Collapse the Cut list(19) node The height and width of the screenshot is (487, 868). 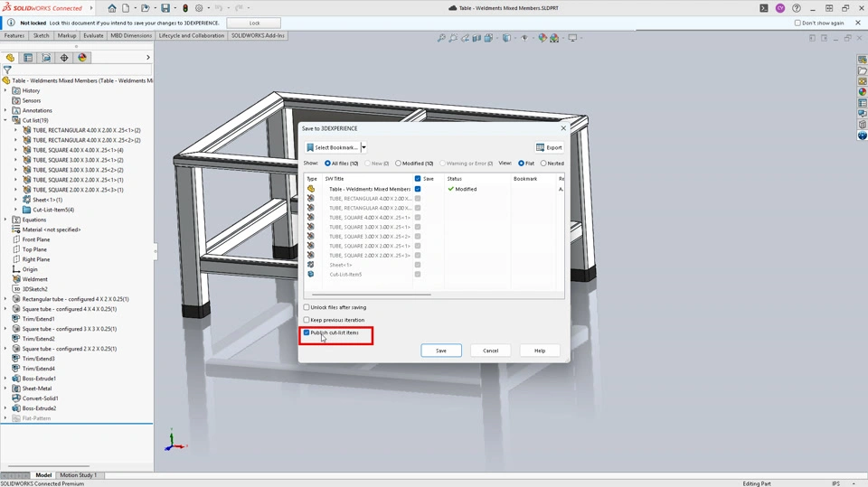5,120
